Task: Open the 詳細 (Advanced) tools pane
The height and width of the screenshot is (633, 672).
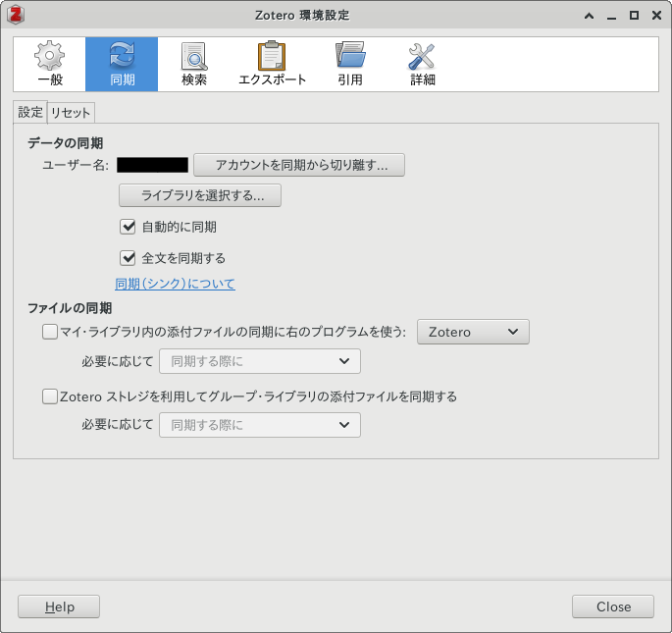Action: click(x=423, y=64)
